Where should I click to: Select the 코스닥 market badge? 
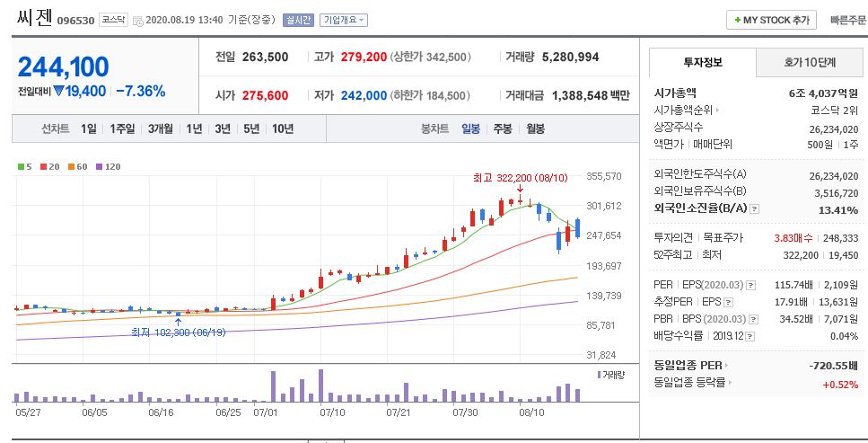point(113,20)
